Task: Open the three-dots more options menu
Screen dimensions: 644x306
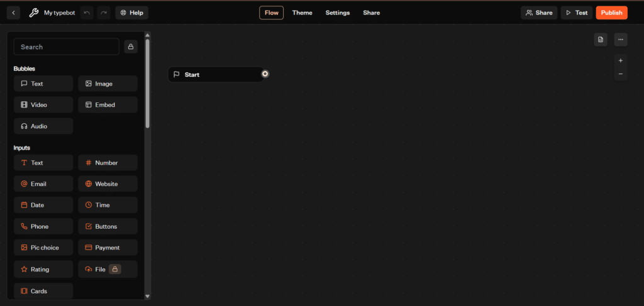Action: (621, 40)
